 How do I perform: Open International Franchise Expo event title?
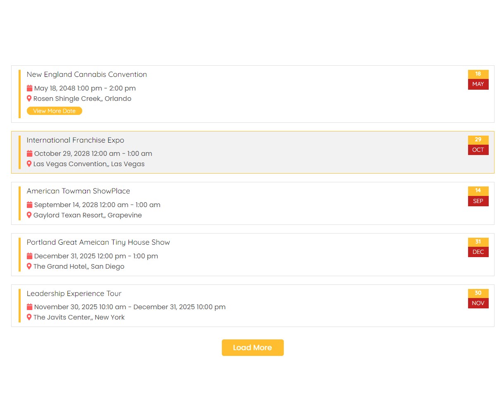pos(76,140)
